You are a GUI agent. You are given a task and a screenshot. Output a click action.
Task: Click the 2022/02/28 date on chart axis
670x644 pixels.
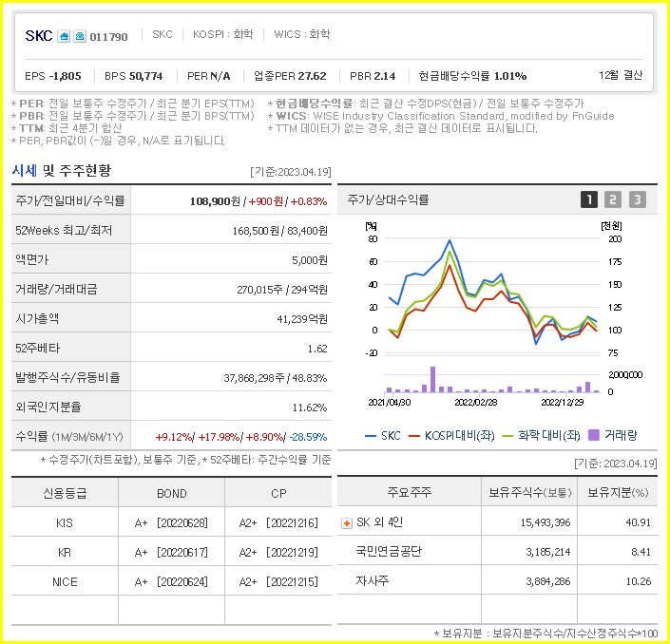click(475, 403)
